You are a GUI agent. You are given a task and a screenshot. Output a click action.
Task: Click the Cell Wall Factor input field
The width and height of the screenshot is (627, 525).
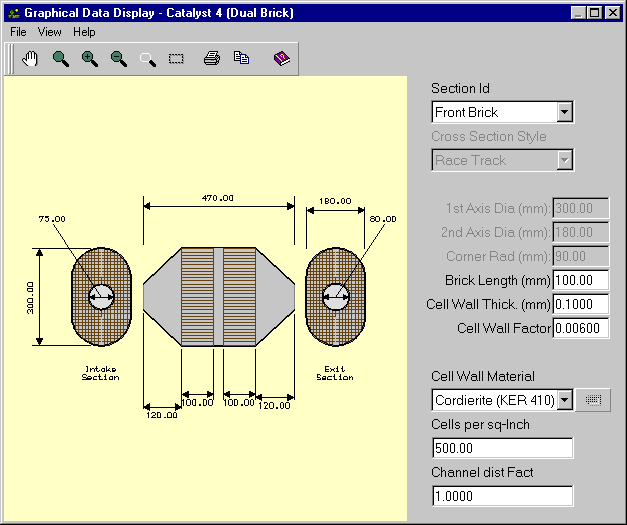pyautogui.click(x=581, y=328)
